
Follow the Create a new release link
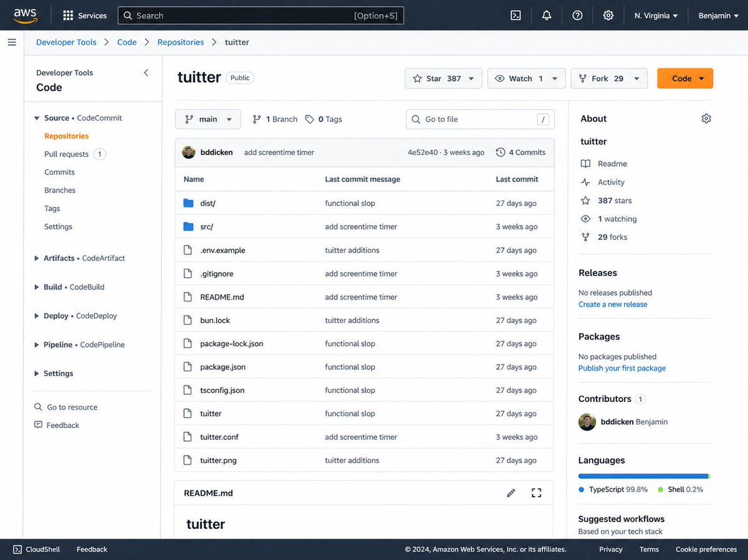click(x=613, y=305)
